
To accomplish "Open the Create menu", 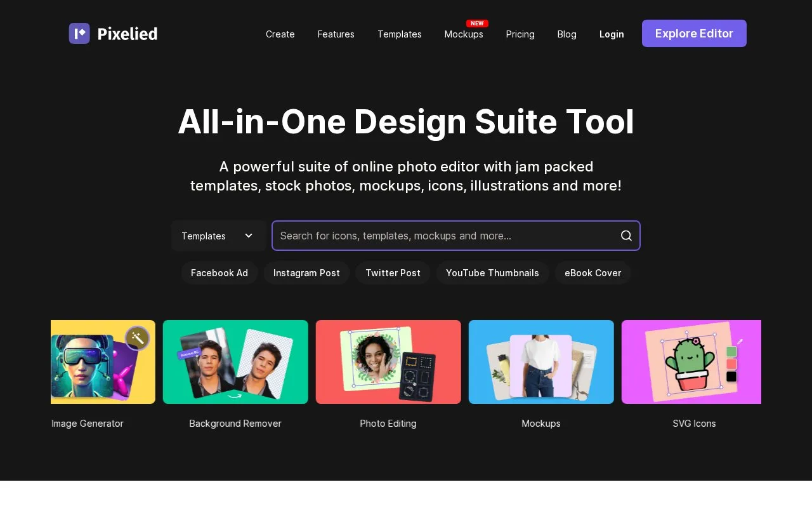I will click(280, 34).
